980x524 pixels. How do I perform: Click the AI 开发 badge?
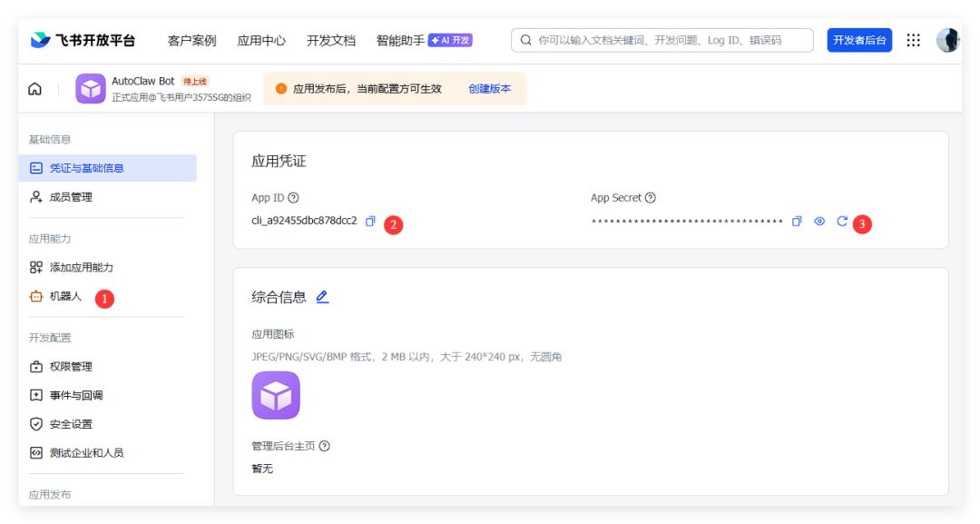[x=450, y=40]
